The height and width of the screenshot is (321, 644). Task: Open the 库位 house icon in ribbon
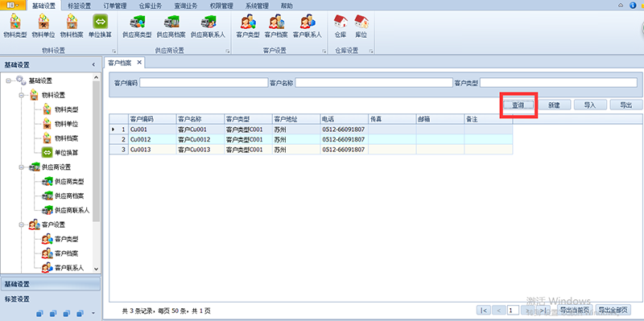click(x=361, y=26)
